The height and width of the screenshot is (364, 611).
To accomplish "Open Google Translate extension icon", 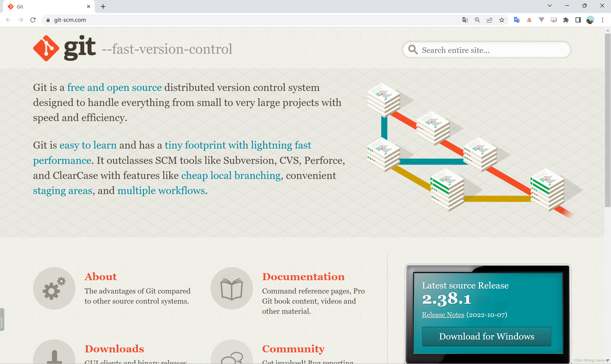I will click(x=517, y=20).
